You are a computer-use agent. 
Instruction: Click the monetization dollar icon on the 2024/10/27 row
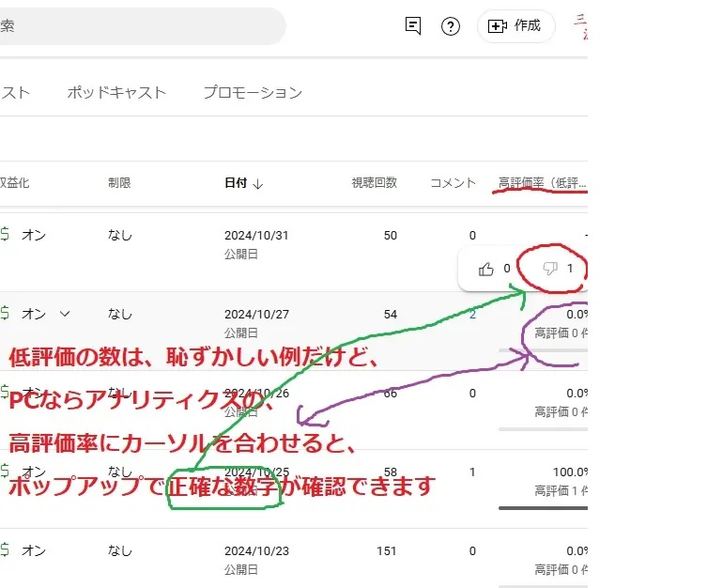click(5, 313)
